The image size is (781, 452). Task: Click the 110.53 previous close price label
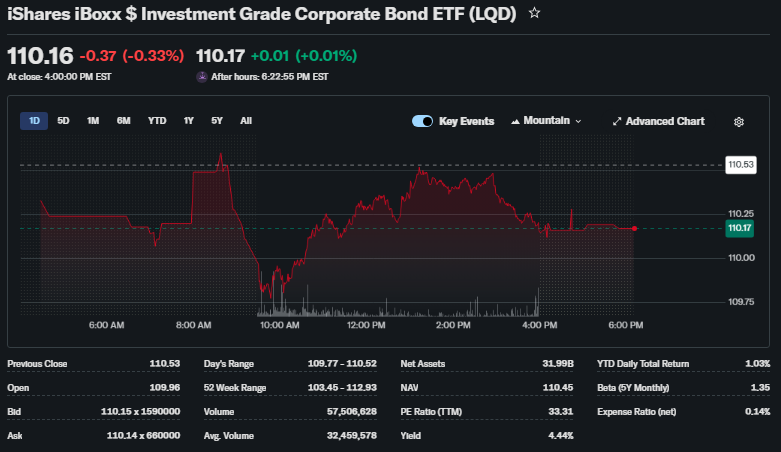coord(740,164)
